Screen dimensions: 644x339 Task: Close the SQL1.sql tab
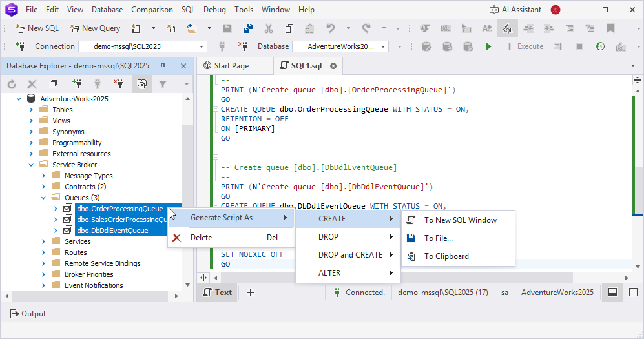click(x=333, y=66)
